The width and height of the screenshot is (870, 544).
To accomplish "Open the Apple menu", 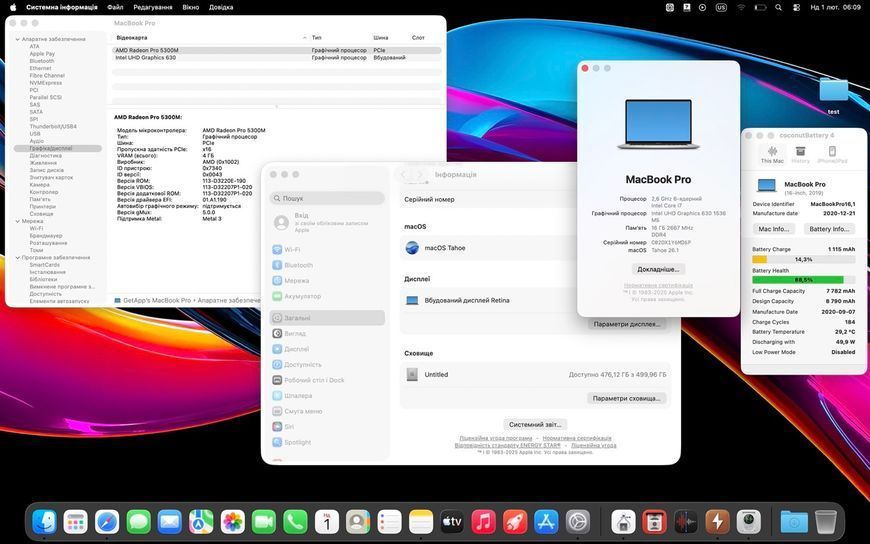I will [12, 7].
